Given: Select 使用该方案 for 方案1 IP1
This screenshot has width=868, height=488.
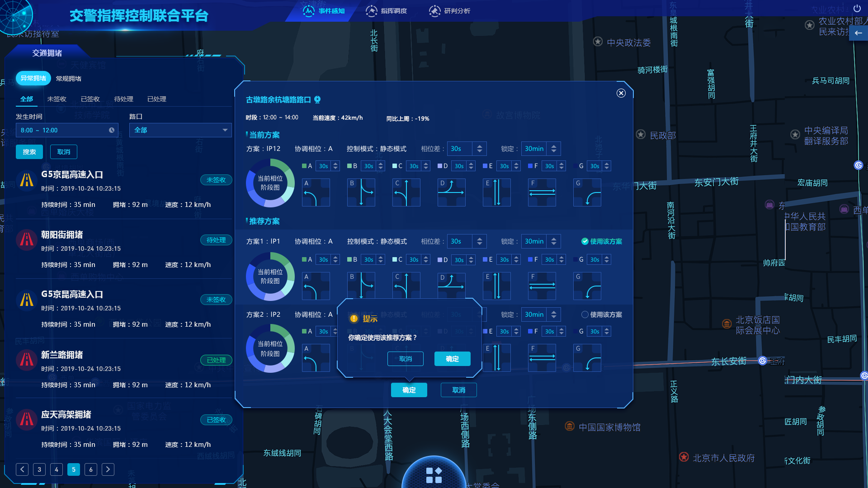Looking at the screenshot, I should (601, 241).
